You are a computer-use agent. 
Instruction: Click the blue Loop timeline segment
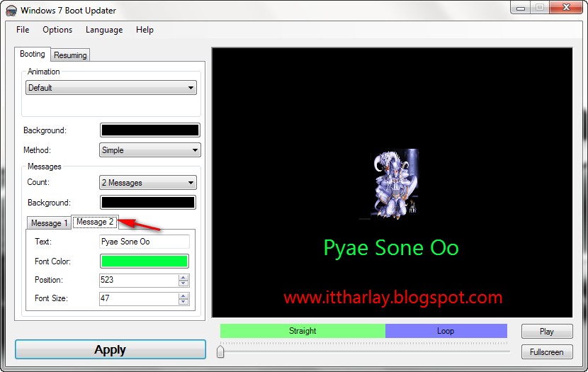(x=446, y=331)
